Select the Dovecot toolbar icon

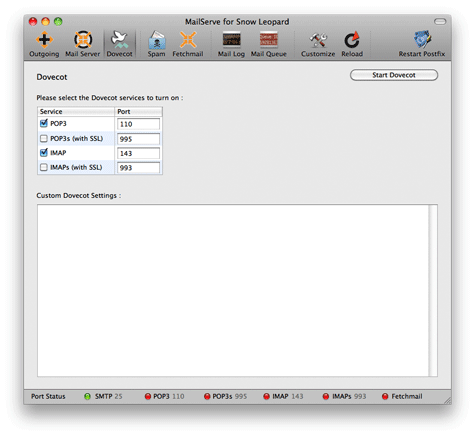click(119, 44)
